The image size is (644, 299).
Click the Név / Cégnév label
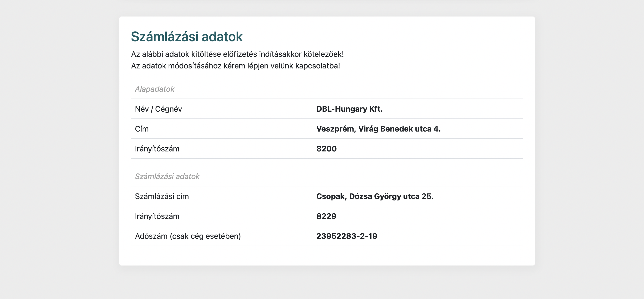pos(158,109)
